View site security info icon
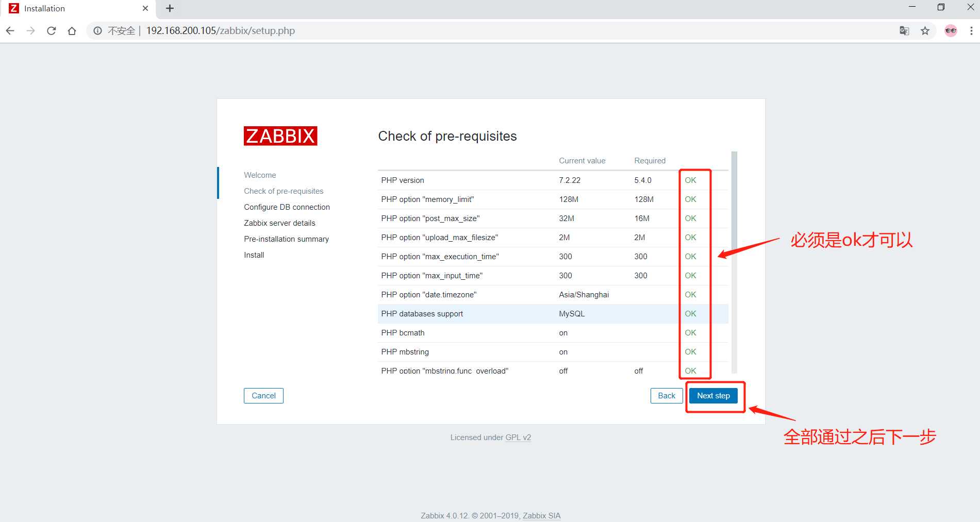This screenshot has width=980, height=522. (97, 31)
